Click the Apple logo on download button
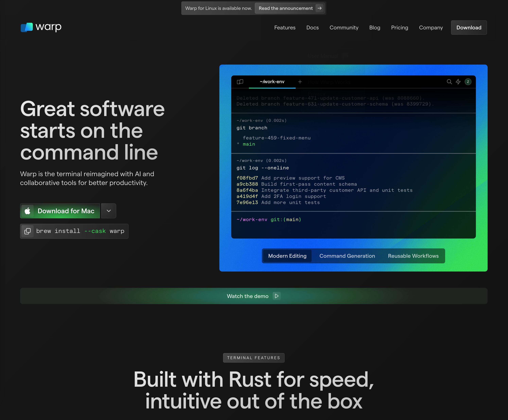The image size is (508, 420). pos(28,211)
